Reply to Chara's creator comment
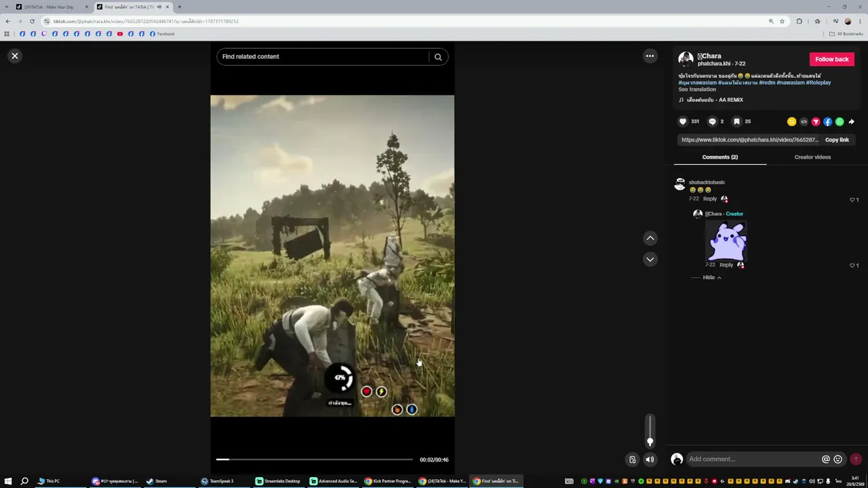Image resolution: width=868 pixels, height=488 pixels. tap(726, 265)
